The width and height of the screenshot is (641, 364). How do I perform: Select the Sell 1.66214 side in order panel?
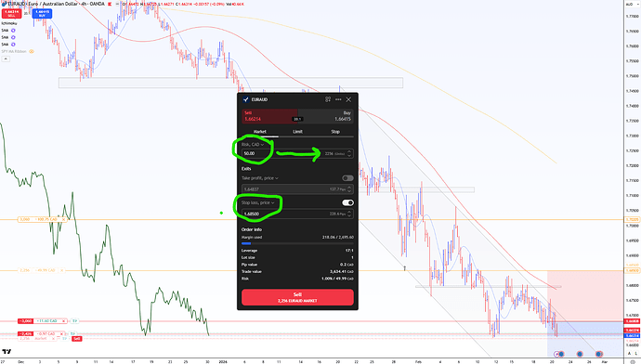pos(269,116)
